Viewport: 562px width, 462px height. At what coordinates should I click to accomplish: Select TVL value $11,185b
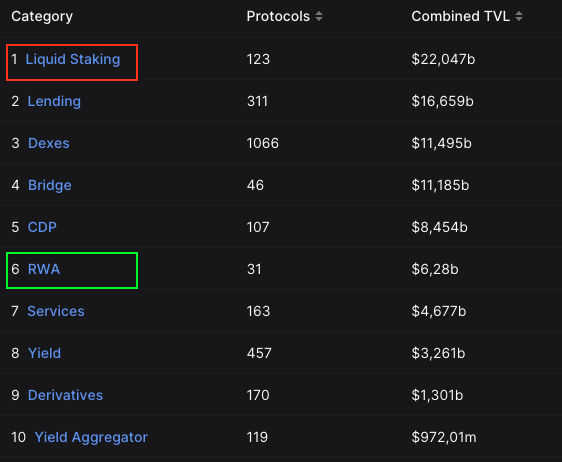440,185
